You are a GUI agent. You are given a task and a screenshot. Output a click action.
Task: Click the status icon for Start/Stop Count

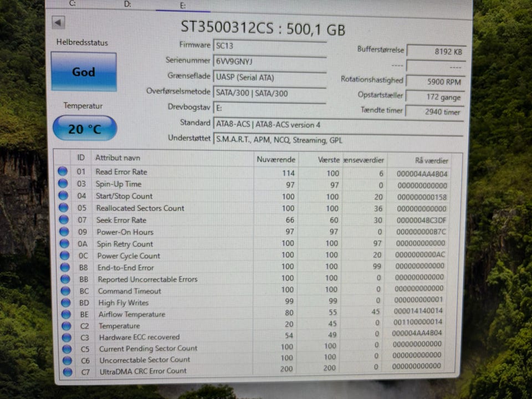click(63, 196)
